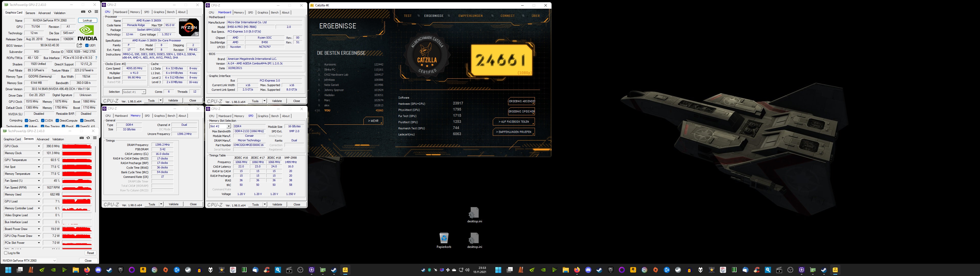Image resolution: width=980 pixels, height=276 pixels.
Task: Click the OneDrive cloud icon in the system tray
Action: point(454,270)
